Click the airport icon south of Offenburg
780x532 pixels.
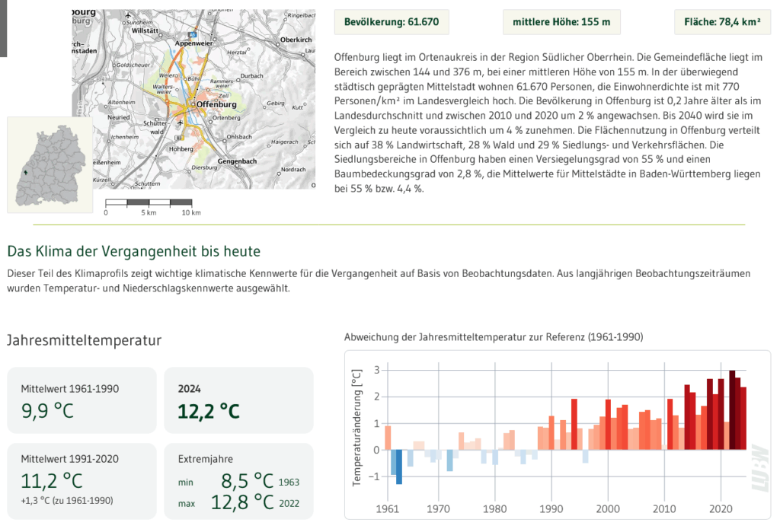pyautogui.click(x=180, y=123)
